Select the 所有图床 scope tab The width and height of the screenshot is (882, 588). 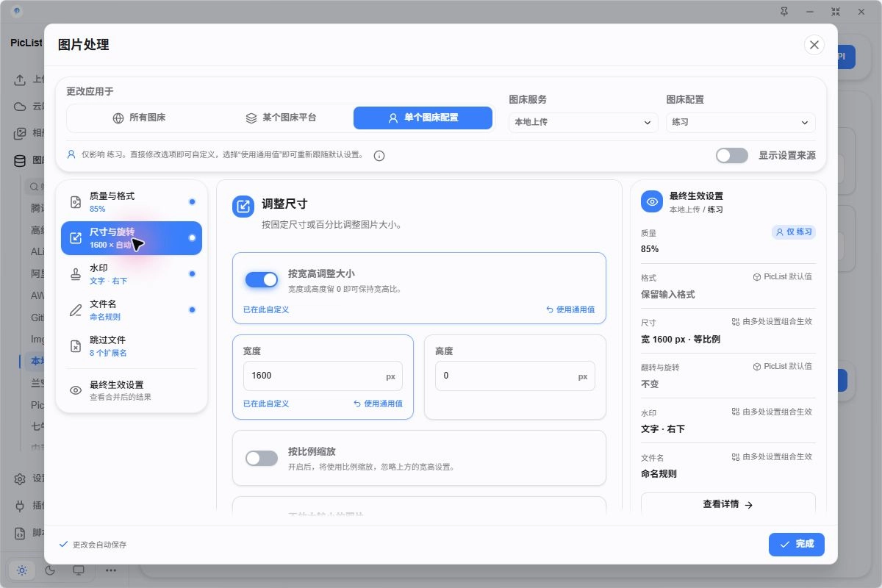click(x=139, y=118)
